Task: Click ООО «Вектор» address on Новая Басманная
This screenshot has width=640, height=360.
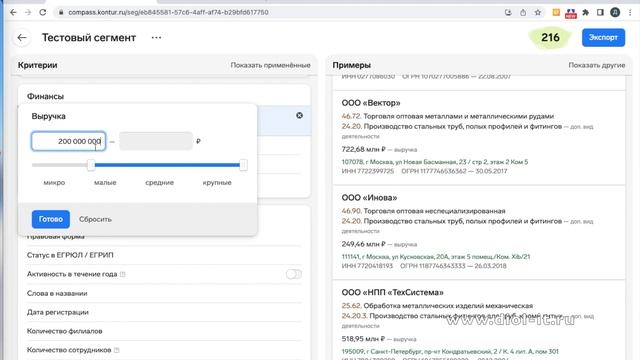Action: (435, 162)
